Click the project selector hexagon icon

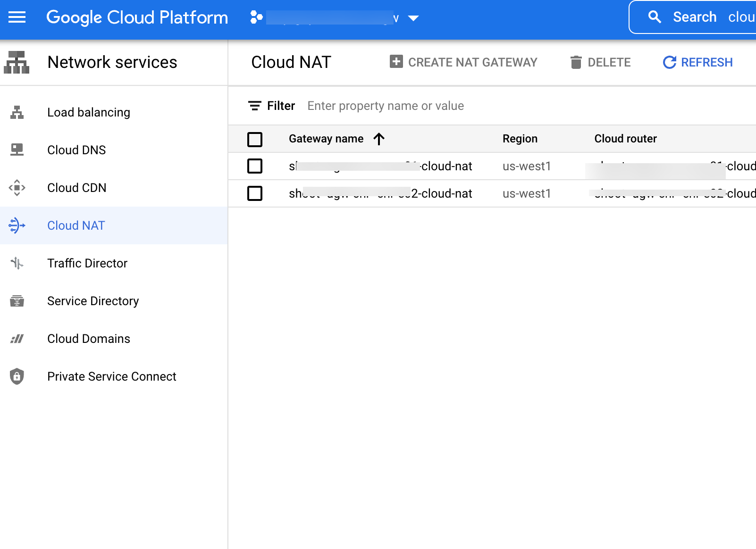click(256, 18)
